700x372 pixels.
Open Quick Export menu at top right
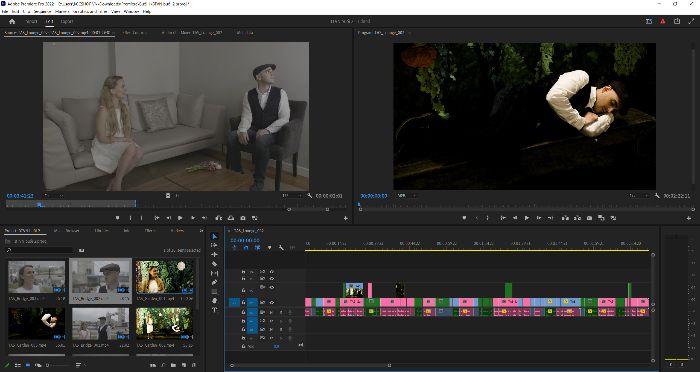(677, 21)
